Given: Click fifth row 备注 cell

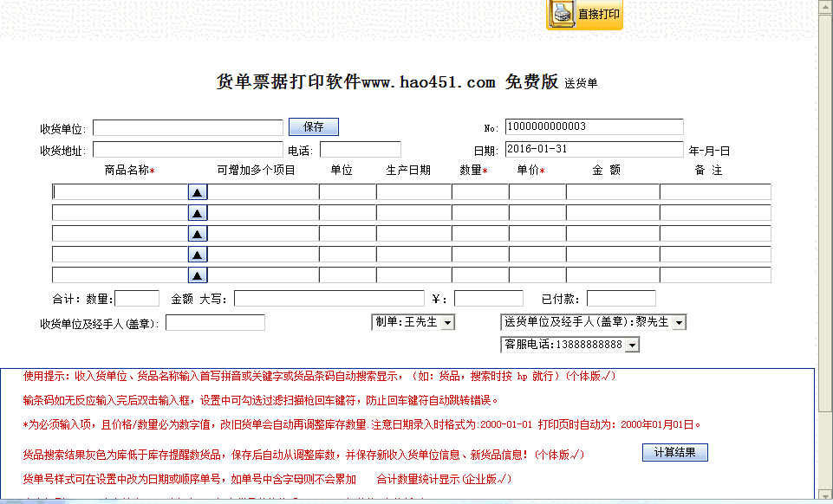Looking at the screenshot, I should [x=715, y=275].
